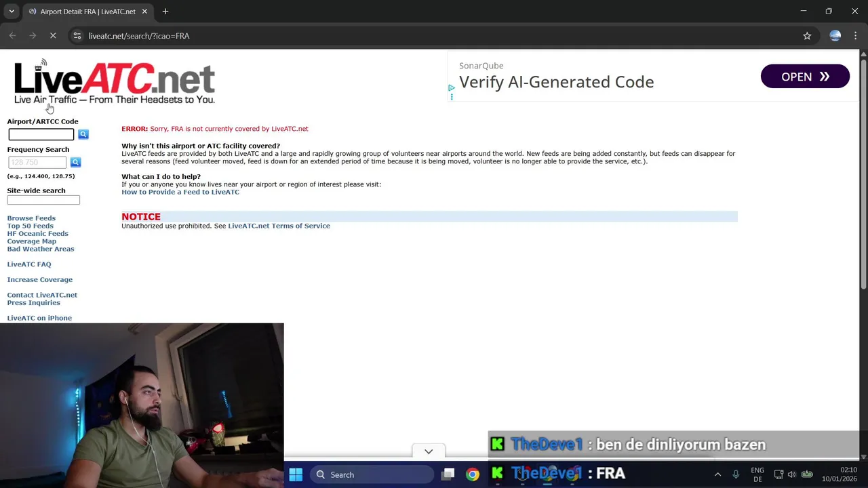Viewport: 868px width, 488px height.
Task: Click the collapse chevron above the taskbar
Action: 429,451
